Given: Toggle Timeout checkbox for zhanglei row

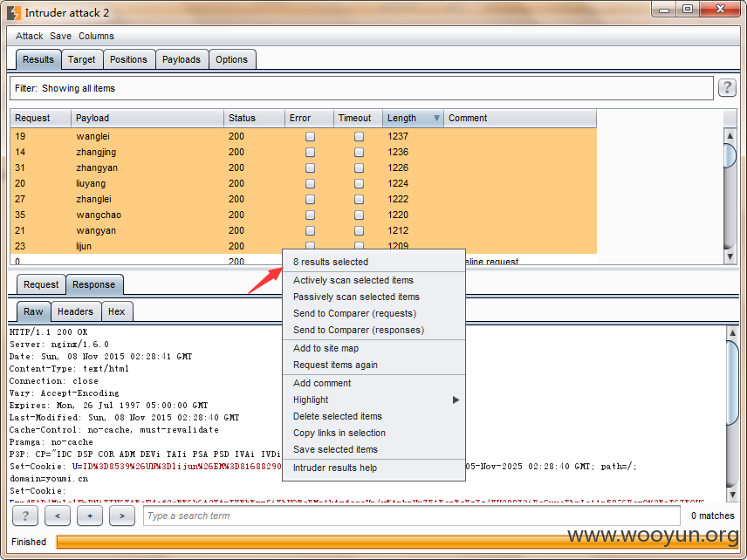Looking at the screenshot, I should (359, 200).
